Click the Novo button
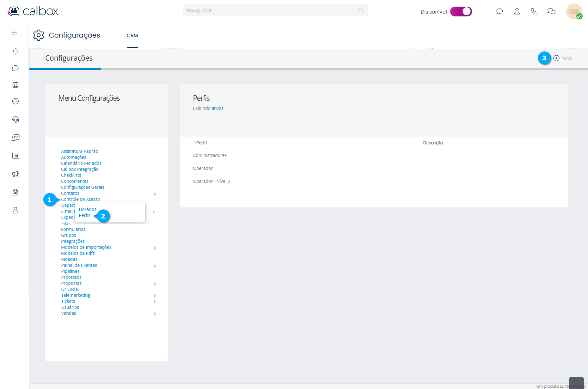 pos(563,58)
